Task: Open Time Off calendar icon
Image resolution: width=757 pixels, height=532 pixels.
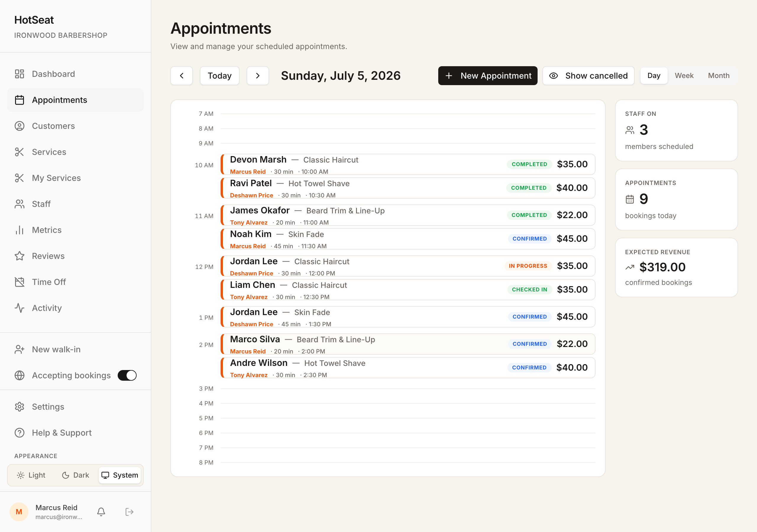Action: [x=20, y=282]
